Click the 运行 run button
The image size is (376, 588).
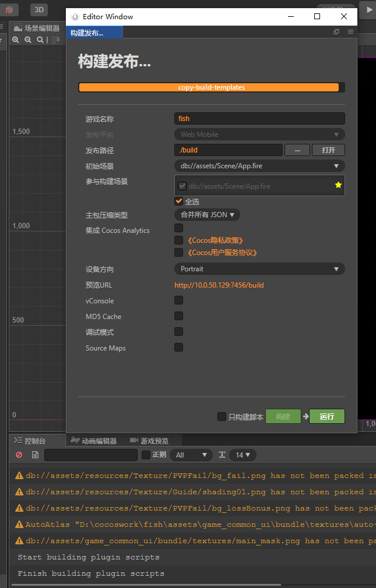click(327, 416)
